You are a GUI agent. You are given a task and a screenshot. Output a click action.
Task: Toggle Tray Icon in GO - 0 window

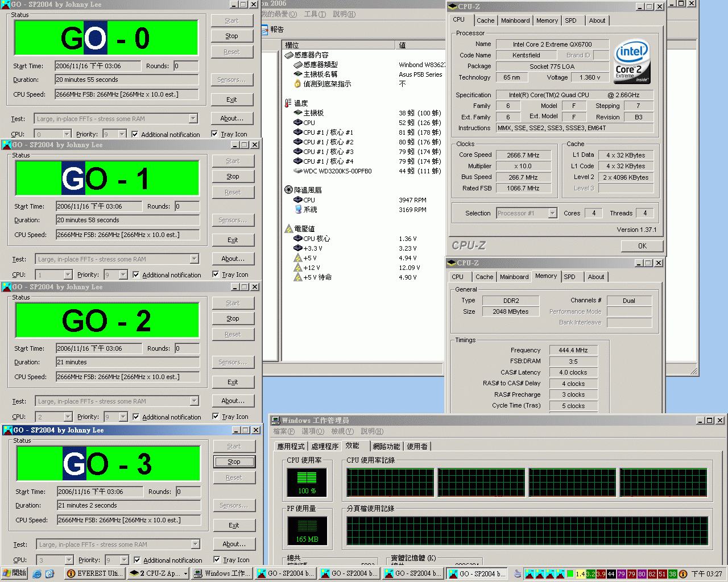(214, 134)
